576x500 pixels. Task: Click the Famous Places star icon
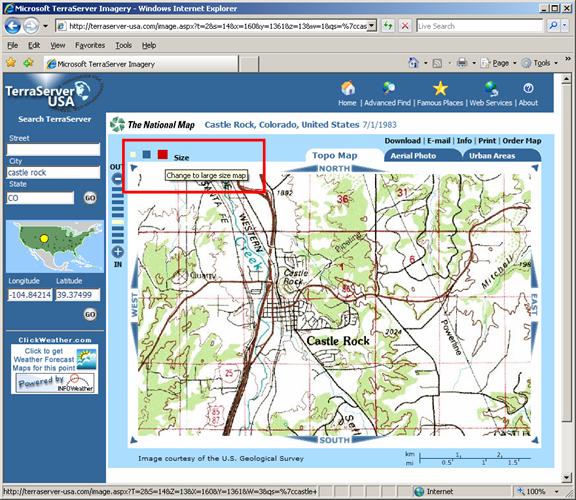click(440, 89)
